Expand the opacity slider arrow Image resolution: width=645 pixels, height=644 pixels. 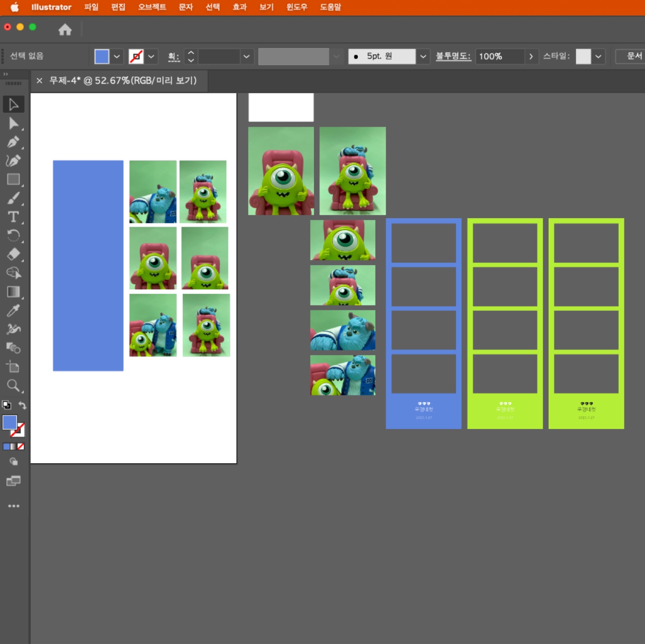[531, 56]
